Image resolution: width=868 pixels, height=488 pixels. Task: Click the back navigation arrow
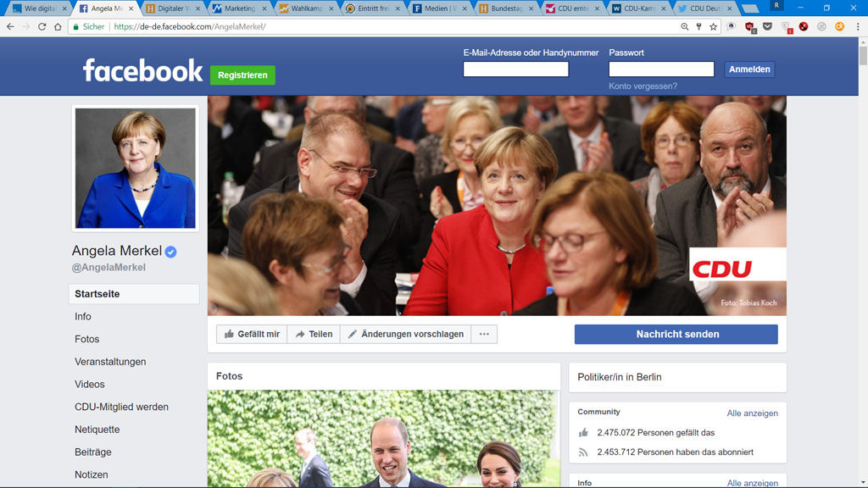pos(9,26)
